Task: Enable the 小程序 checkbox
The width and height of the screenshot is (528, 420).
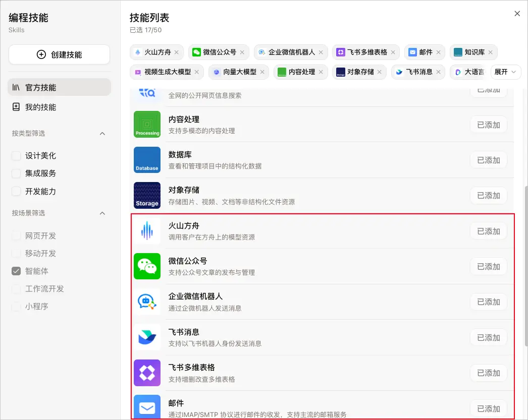Action: pos(16,307)
